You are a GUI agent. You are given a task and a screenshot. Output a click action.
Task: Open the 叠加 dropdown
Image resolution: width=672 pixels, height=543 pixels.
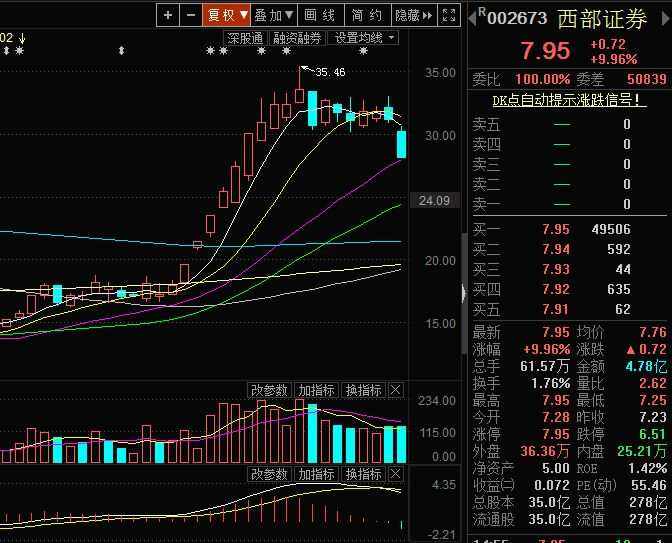click(x=273, y=15)
